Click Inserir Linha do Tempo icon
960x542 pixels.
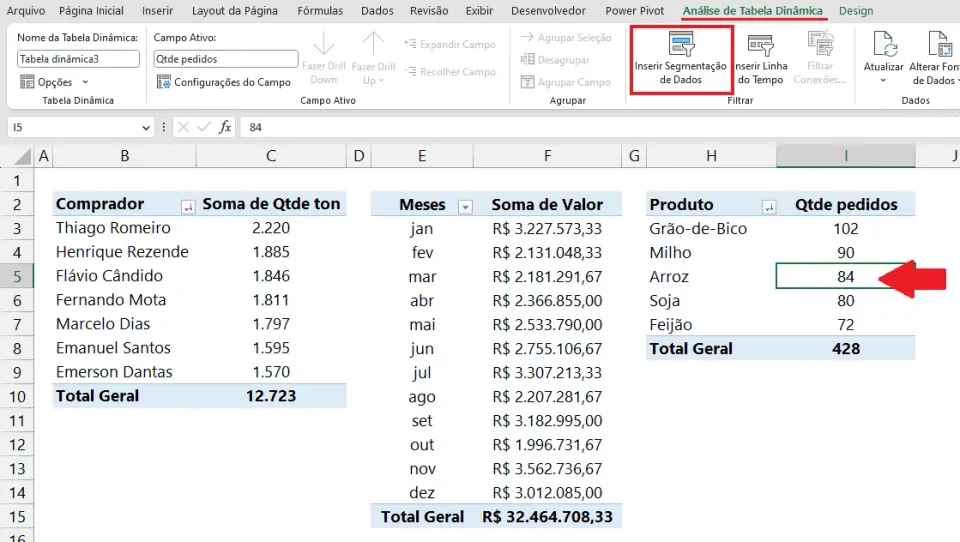(760, 45)
